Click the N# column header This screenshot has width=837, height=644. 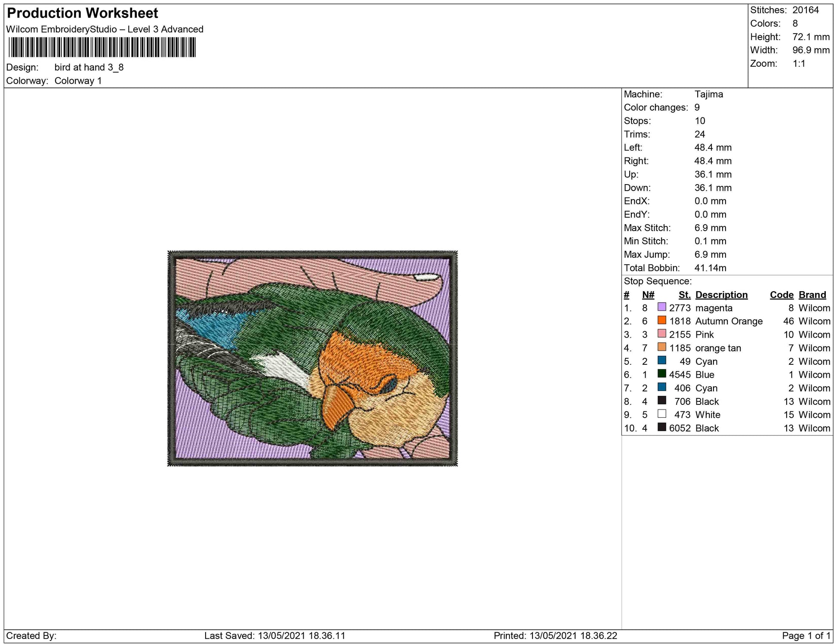coord(648,295)
